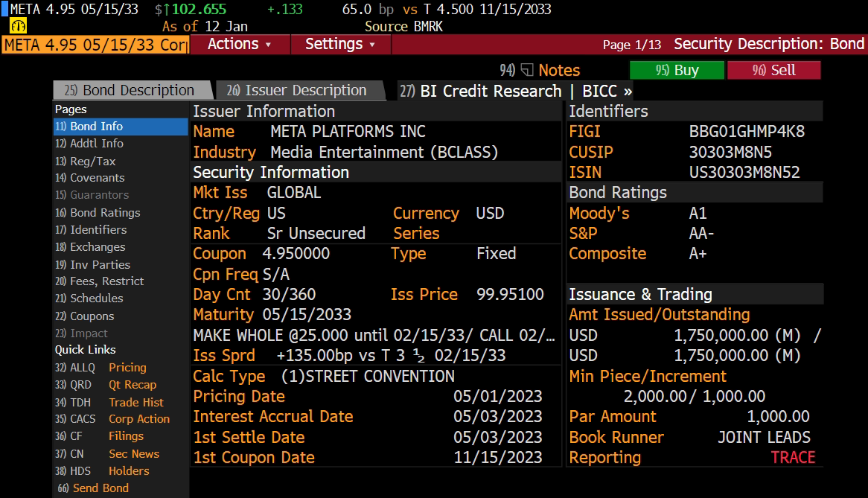The image size is (868, 498).
Task: Open the HDS Holders quick link
Action: coord(102,471)
